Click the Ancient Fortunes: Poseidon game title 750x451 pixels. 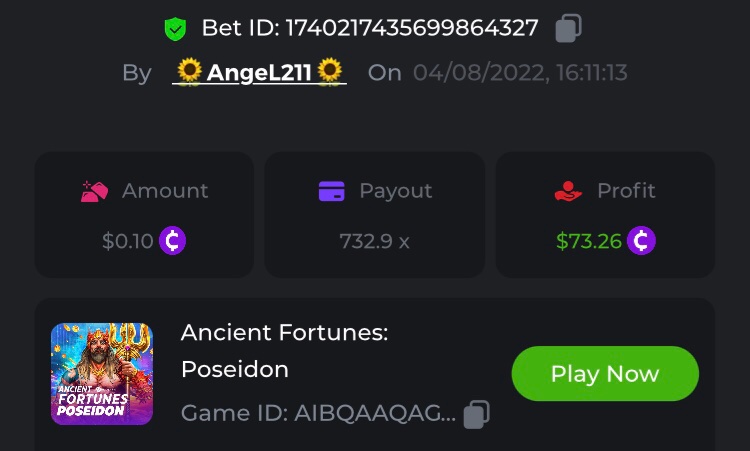tap(284, 350)
